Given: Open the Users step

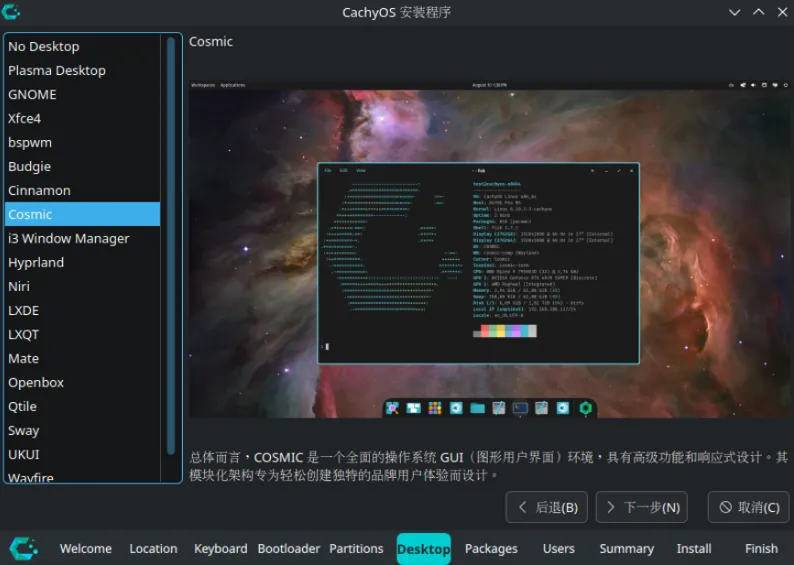Looking at the screenshot, I should [559, 549].
